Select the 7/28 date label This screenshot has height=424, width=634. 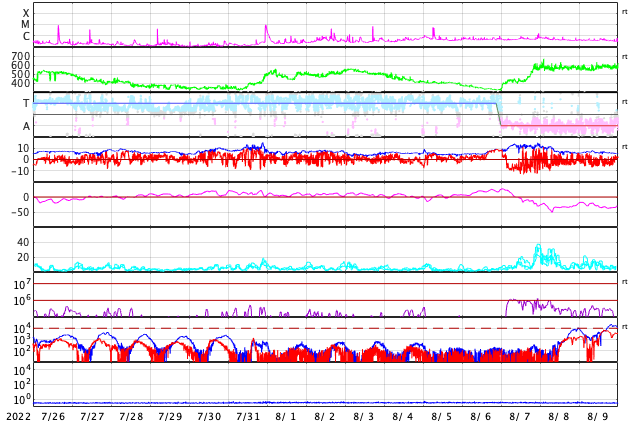click(131, 416)
